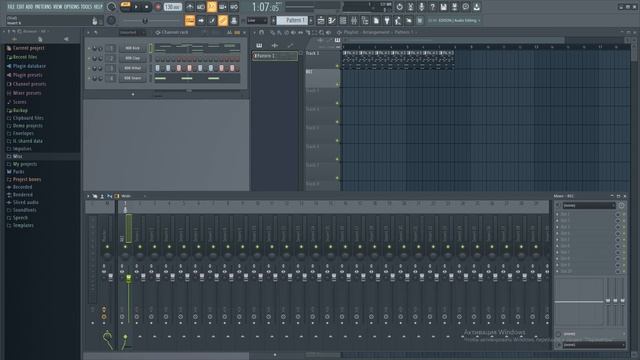Screen dimensions: 640x360
Task: Toggle Track 1 mute LED in playlist
Action: 337,66
